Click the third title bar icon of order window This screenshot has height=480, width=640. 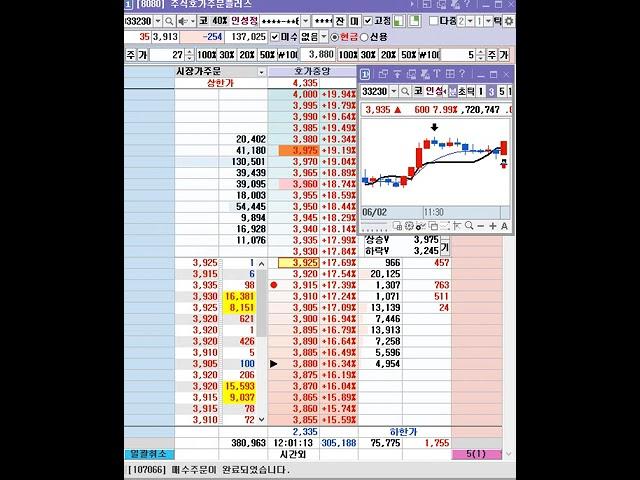pyautogui.click(x=454, y=4)
